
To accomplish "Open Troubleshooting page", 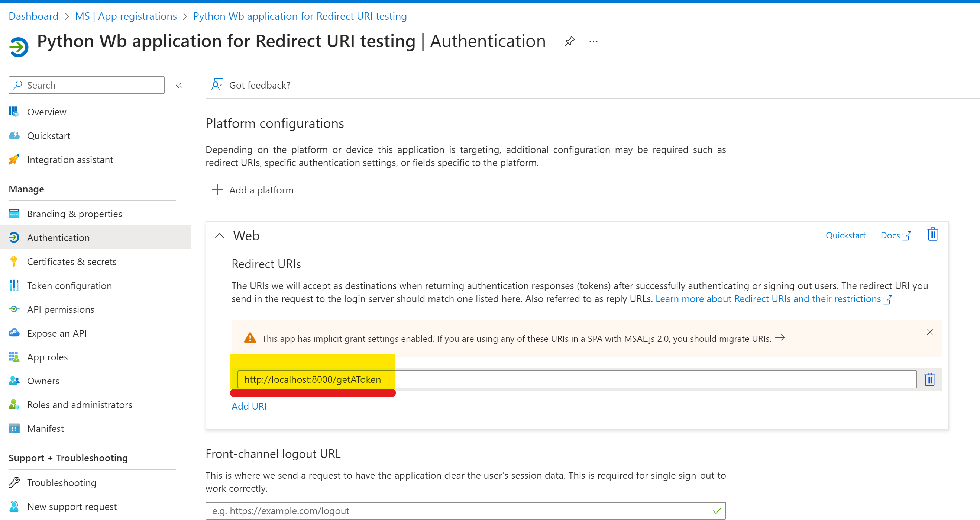I will coord(61,483).
